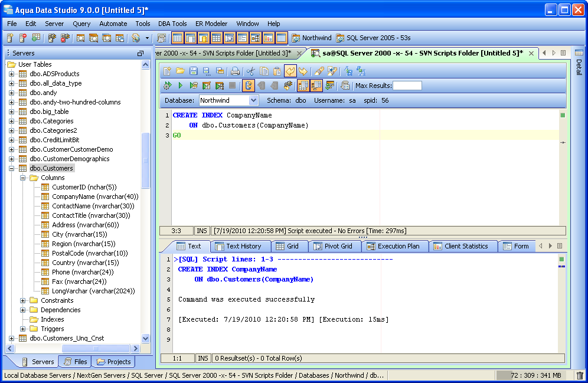Click the green Execute play icon
The image size is (588, 383).
(x=181, y=86)
